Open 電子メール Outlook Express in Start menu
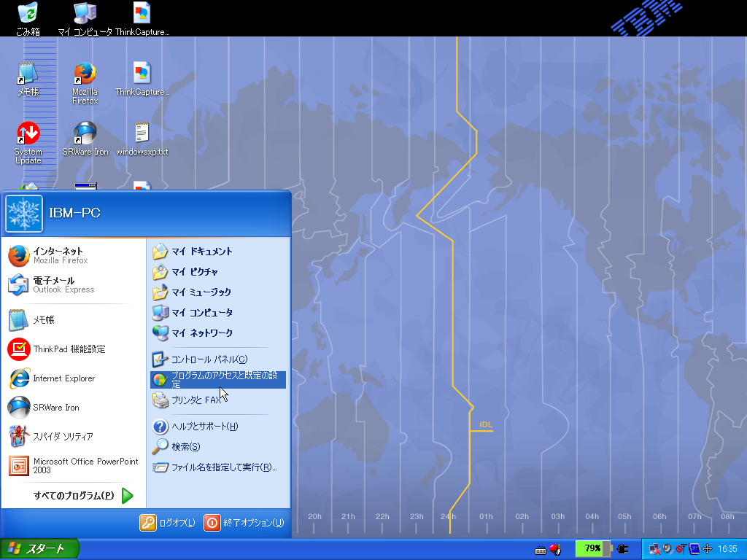The image size is (747, 560). point(74,285)
